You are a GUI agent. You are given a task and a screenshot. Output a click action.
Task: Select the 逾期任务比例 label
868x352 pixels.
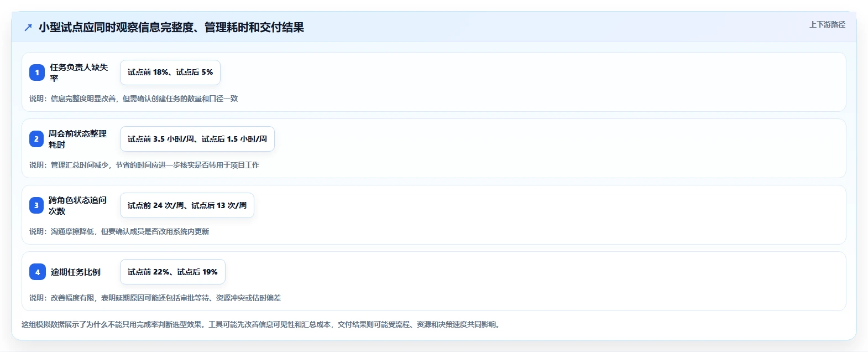(x=76, y=272)
